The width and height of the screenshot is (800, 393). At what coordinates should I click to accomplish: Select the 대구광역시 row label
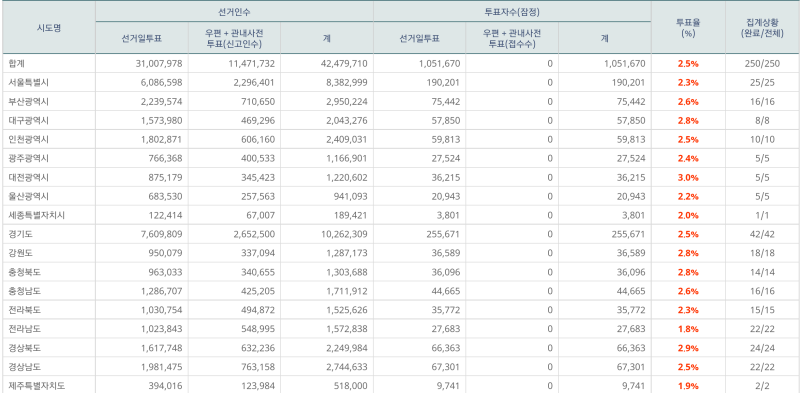tap(29, 120)
